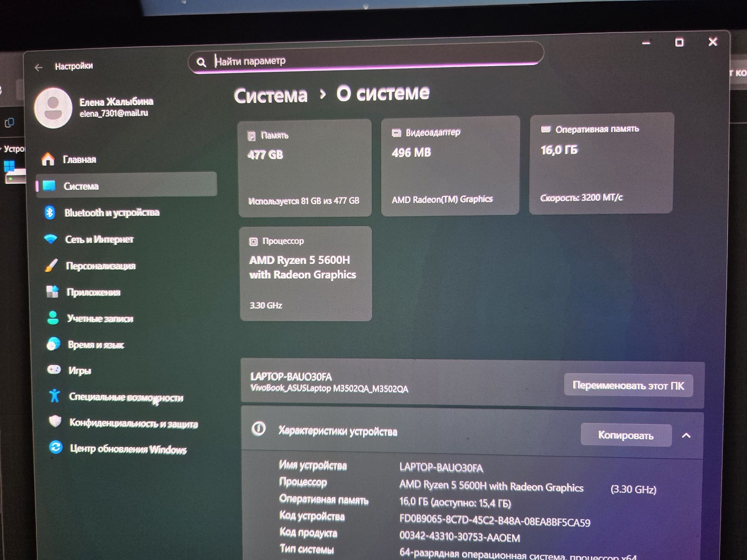Open Игры settings
747x560 pixels.
pos(80,371)
